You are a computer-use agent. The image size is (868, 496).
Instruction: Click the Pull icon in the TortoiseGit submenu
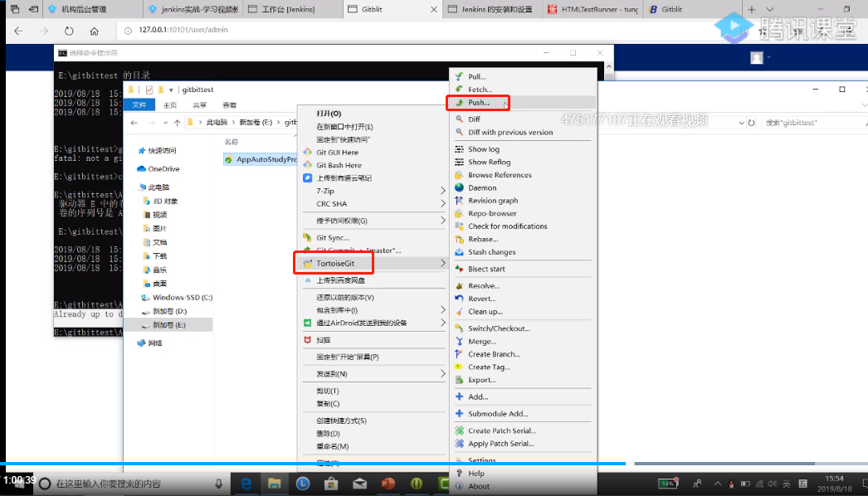(459, 76)
